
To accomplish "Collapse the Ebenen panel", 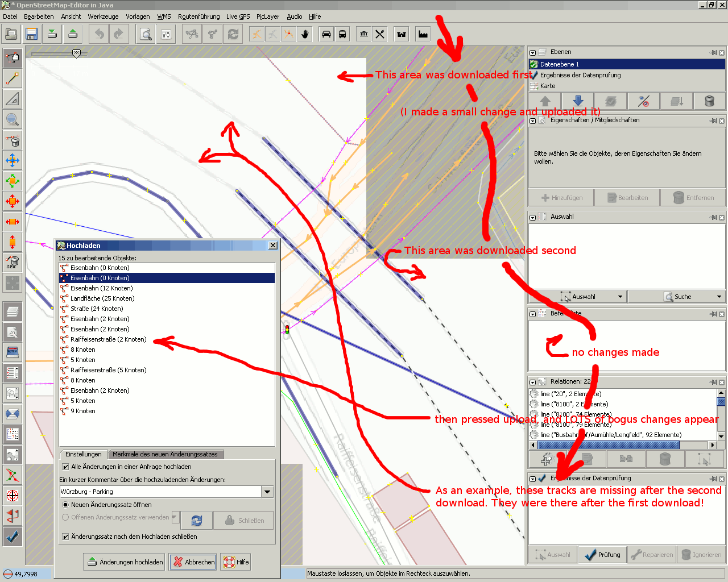I will (533, 52).
